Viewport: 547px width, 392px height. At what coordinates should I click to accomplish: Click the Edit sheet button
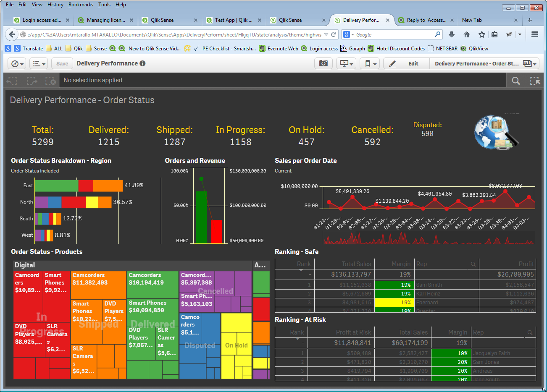pos(406,63)
